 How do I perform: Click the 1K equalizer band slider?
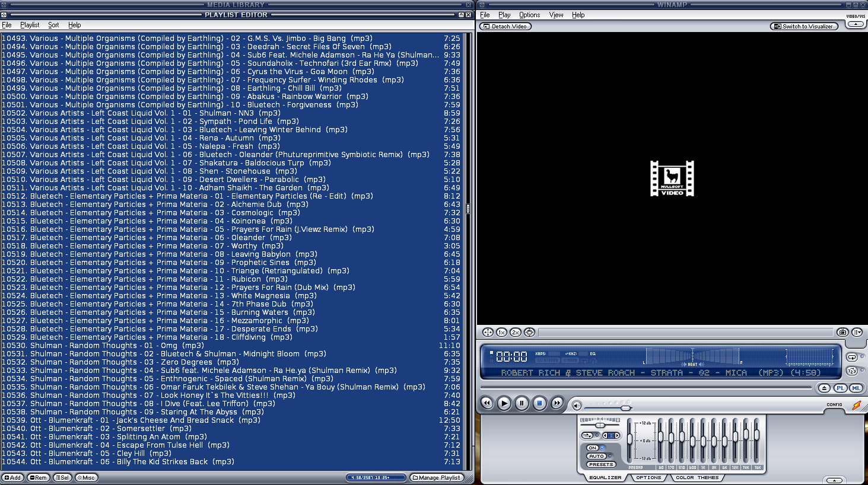703,441
